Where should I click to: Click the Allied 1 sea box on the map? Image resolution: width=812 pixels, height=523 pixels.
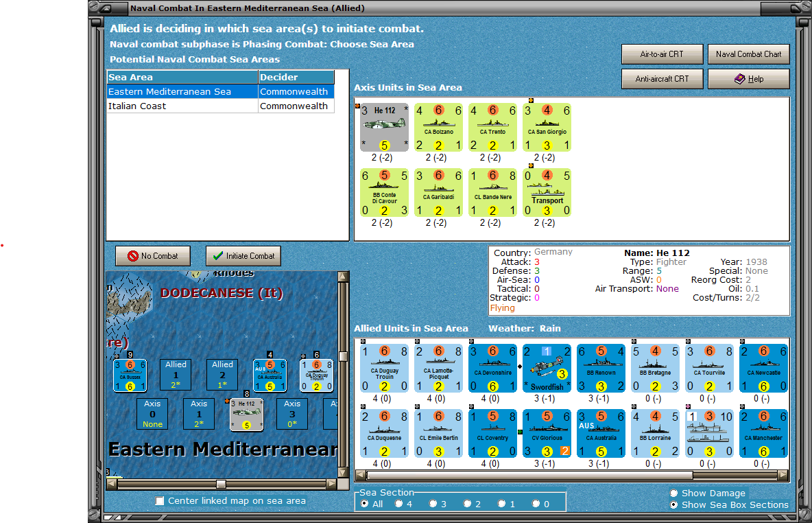tap(176, 375)
